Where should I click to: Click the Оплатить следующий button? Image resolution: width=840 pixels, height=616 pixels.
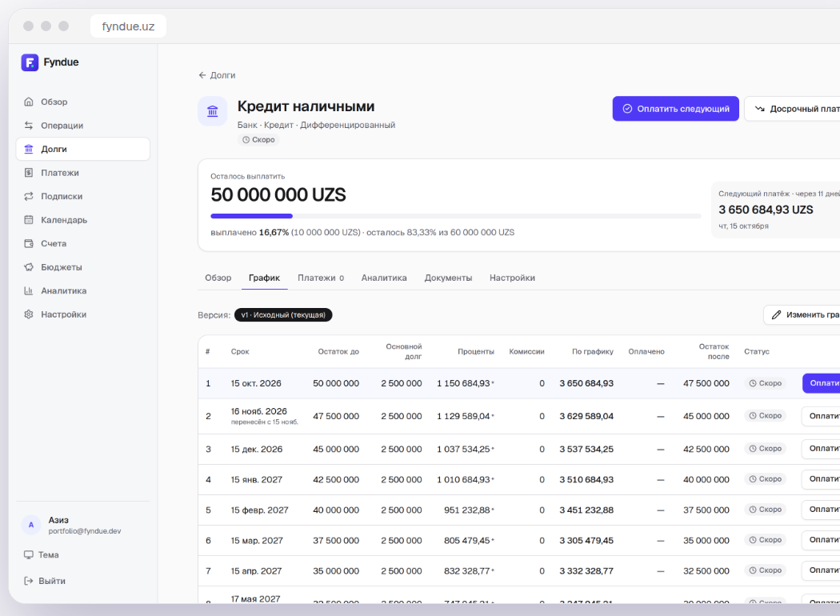click(x=675, y=109)
